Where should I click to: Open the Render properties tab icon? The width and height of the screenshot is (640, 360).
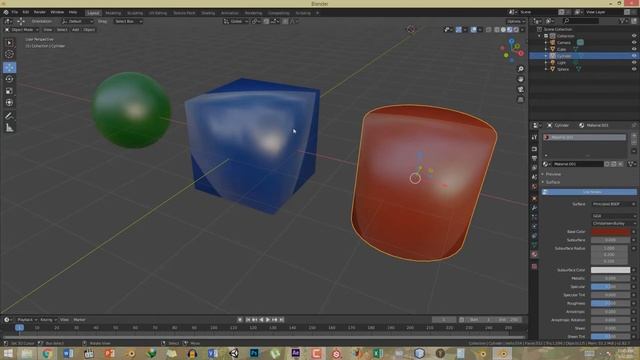pyautogui.click(x=534, y=149)
